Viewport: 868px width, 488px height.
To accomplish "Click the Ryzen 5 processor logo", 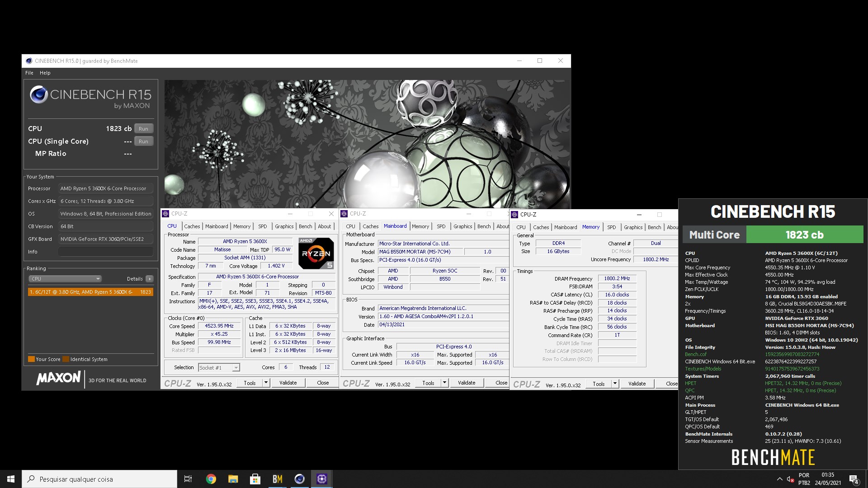I will 316,253.
